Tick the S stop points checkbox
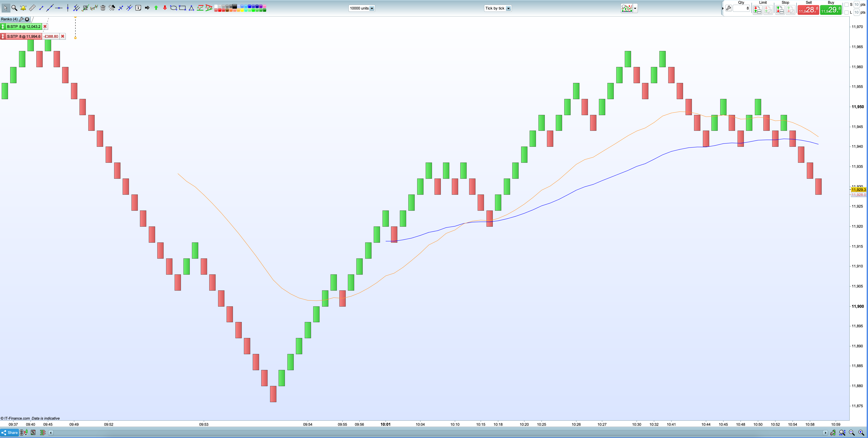The width and height of the screenshot is (868, 438). pos(846,5)
